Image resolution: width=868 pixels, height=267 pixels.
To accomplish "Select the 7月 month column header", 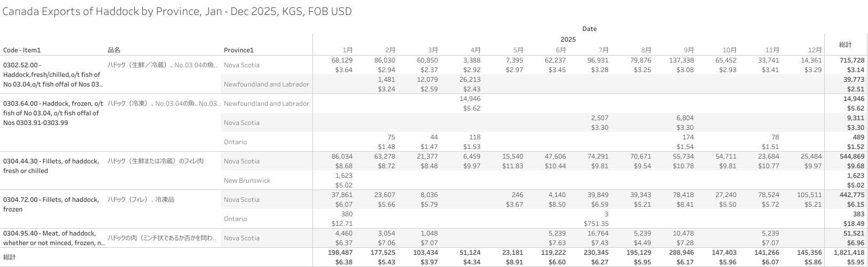I will [x=603, y=50].
